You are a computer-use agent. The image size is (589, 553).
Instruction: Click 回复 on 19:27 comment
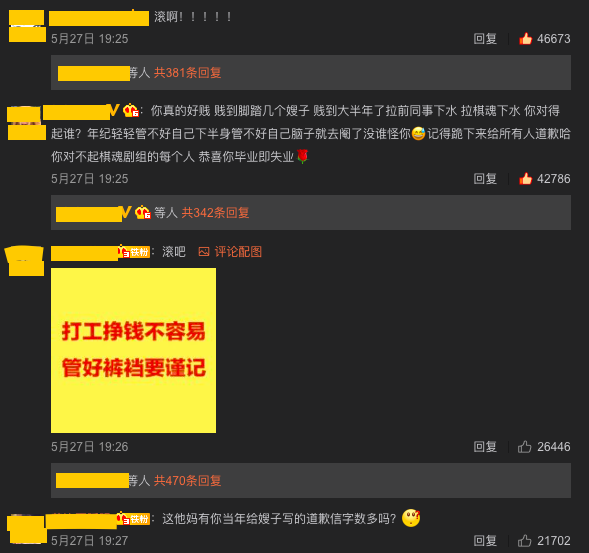pyautogui.click(x=485, y=541)
